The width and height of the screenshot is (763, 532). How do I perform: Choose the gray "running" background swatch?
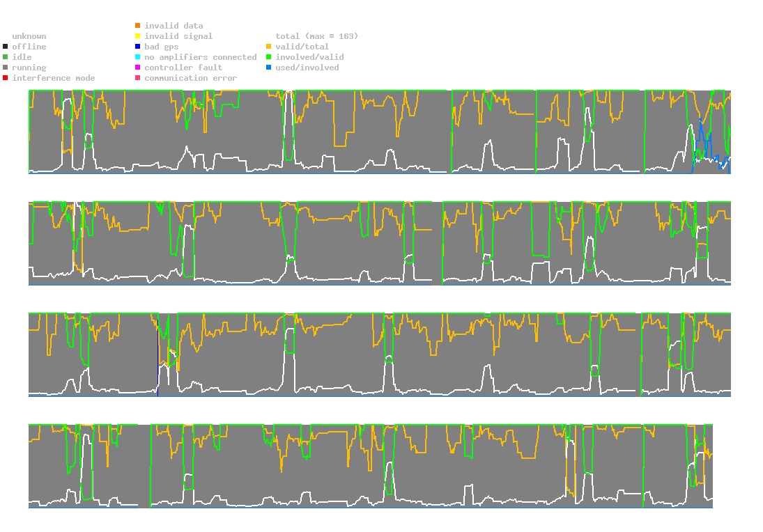pyautogui.click(x=6, y=68)
